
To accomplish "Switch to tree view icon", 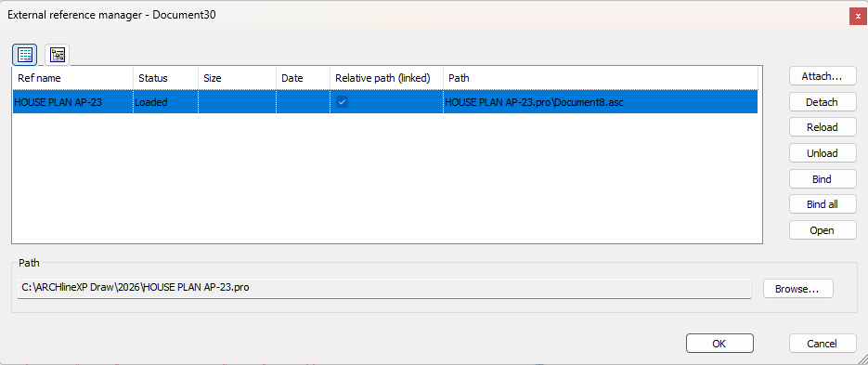I will pos(57,54).
